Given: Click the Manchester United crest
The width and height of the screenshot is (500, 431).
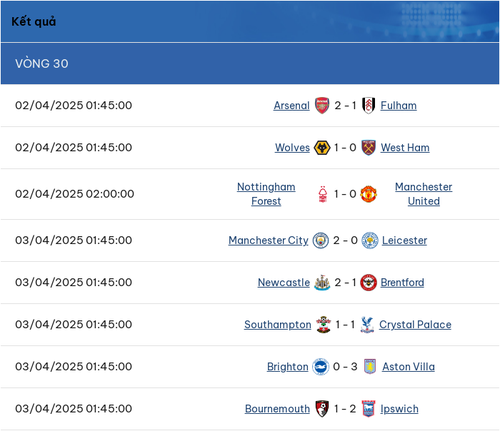Looking at the screenshot, I should coord(369,194).
